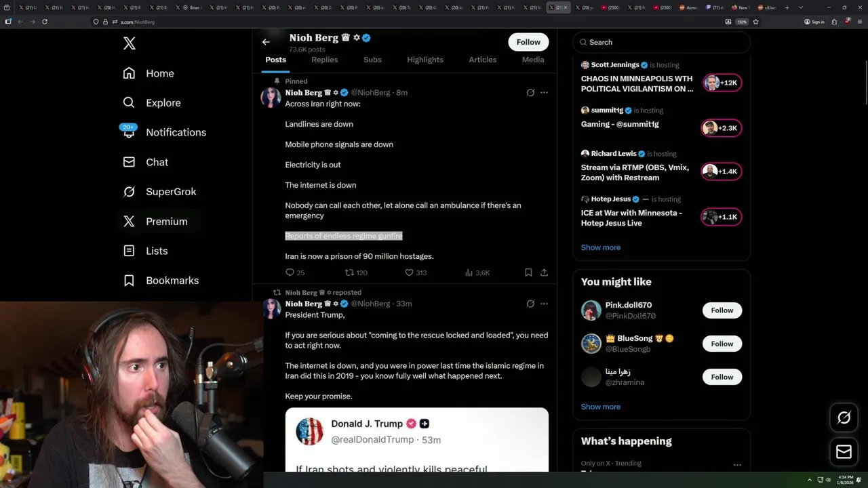This screenshot has width=868, height=488.
Task: Click Grok icon on pinned post
Action: 530,93
